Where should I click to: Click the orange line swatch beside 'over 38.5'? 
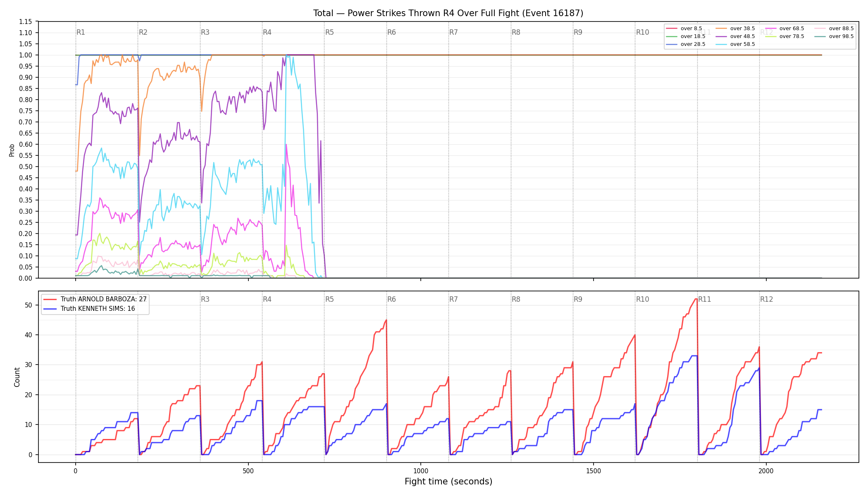pyautogui.click(x=721, y=29)
